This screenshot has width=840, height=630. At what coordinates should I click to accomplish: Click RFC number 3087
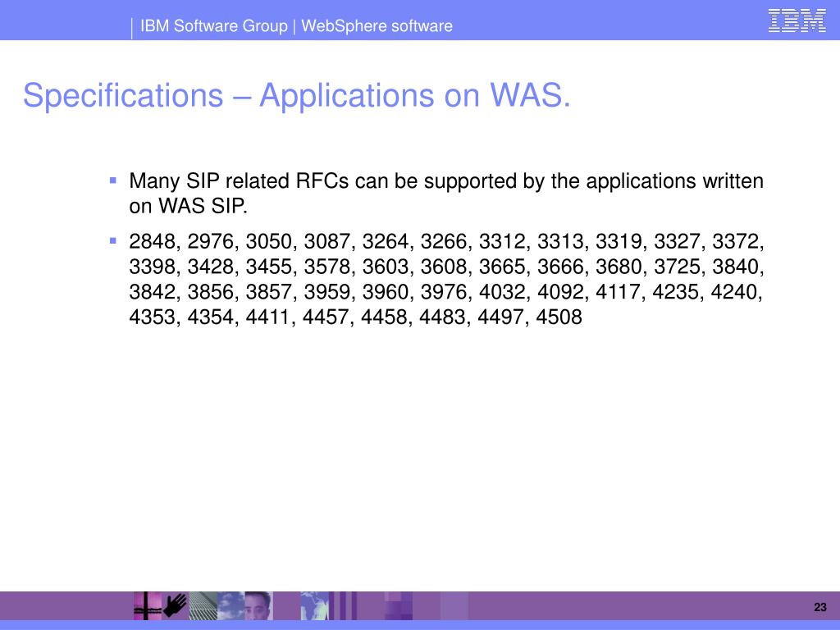point(327,242)
